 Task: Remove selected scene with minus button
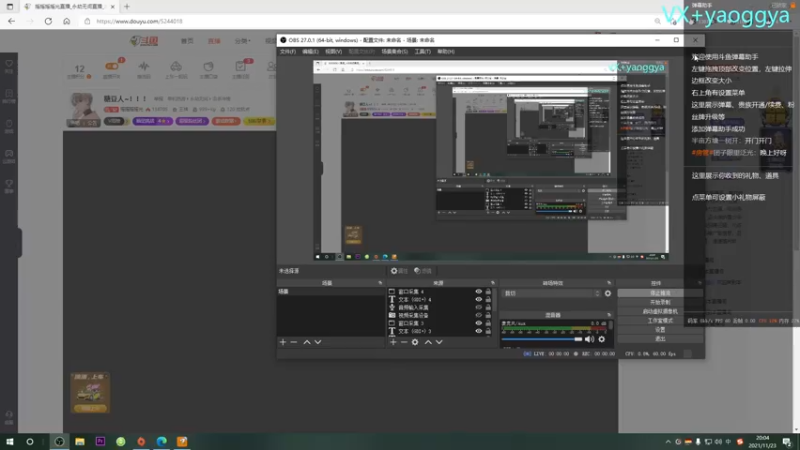tap(294, 342)
